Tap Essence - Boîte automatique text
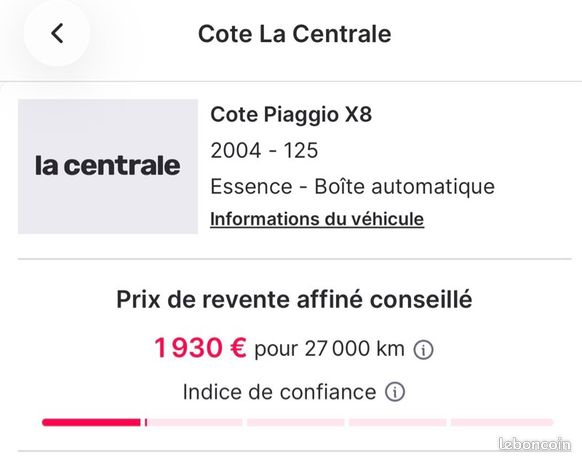The height and width of the screenshot is (460, 582). [x=352, y=186]
